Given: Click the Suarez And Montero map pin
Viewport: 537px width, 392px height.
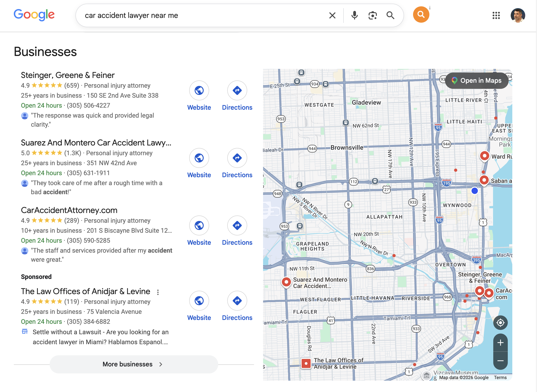Looking at the screenshot, I should coord(286,282).
